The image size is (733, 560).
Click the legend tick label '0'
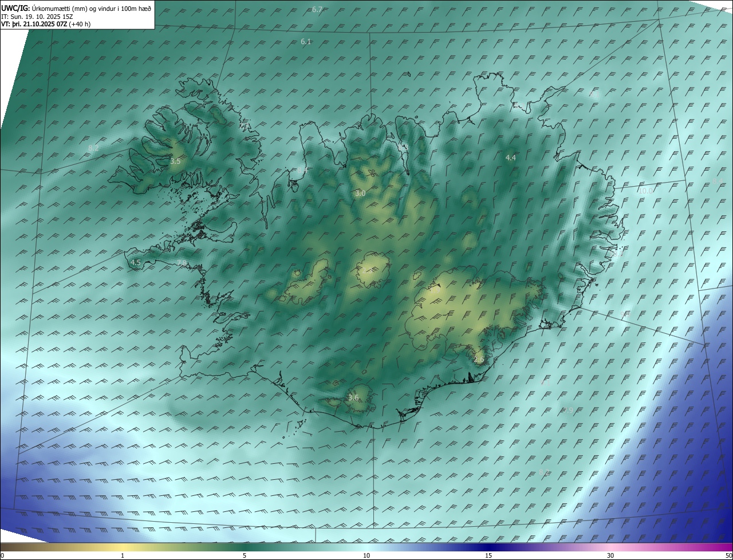pyautogui.click(x=2, y=555)
